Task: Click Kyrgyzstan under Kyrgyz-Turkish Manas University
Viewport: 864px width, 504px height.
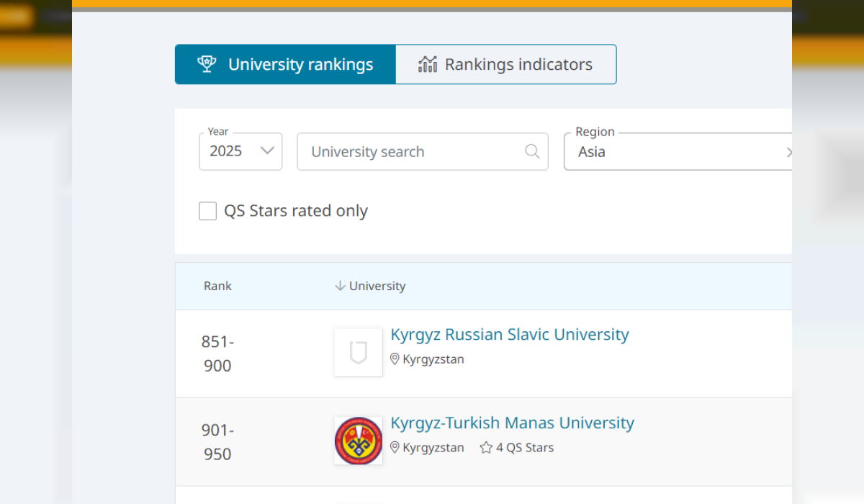Action: [433, 447]
